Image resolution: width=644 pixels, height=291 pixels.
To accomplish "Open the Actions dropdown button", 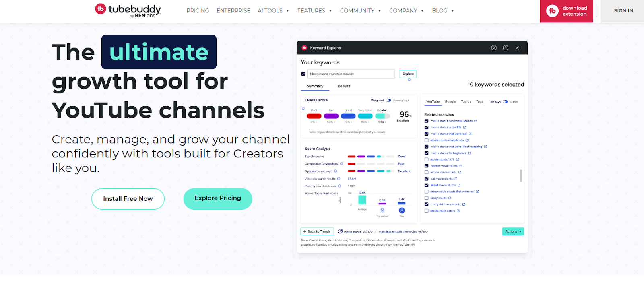I will pos(513,231).
